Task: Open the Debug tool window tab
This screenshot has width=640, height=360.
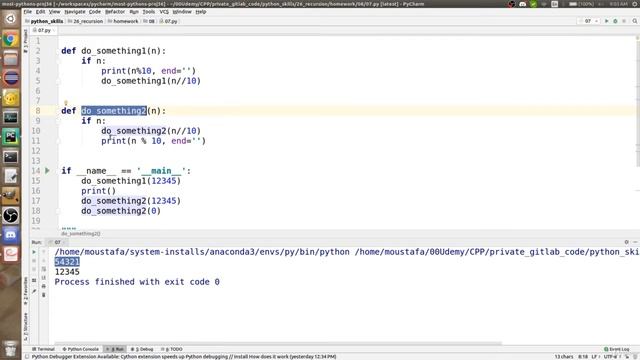Action: [x=142, y=349]
